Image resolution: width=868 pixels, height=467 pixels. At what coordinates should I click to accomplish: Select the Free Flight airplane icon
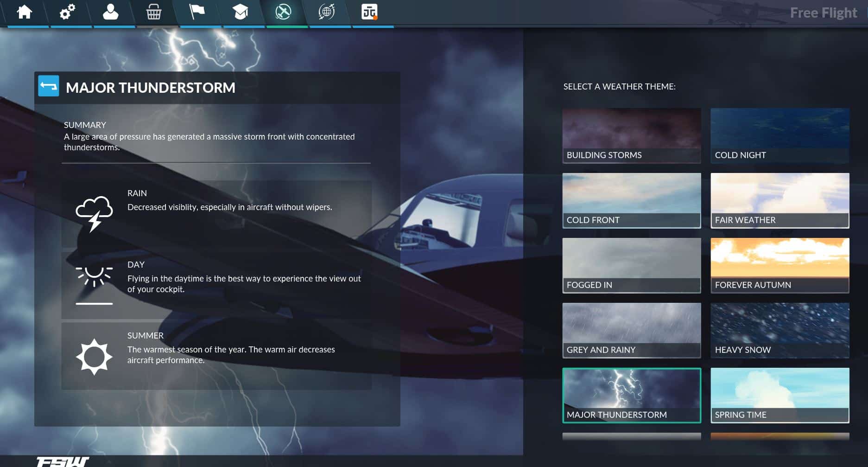tap(283, 12)
